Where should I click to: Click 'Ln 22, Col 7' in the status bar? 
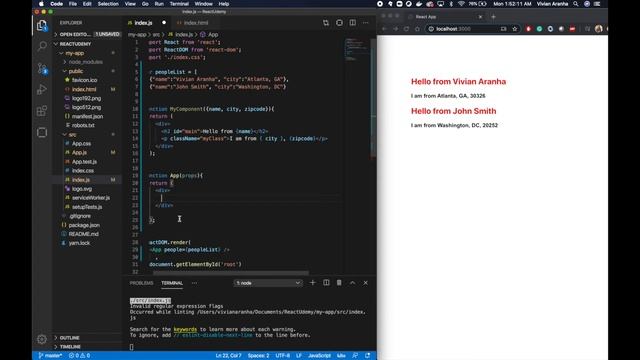pyautogui.click(x=228, y=356)
